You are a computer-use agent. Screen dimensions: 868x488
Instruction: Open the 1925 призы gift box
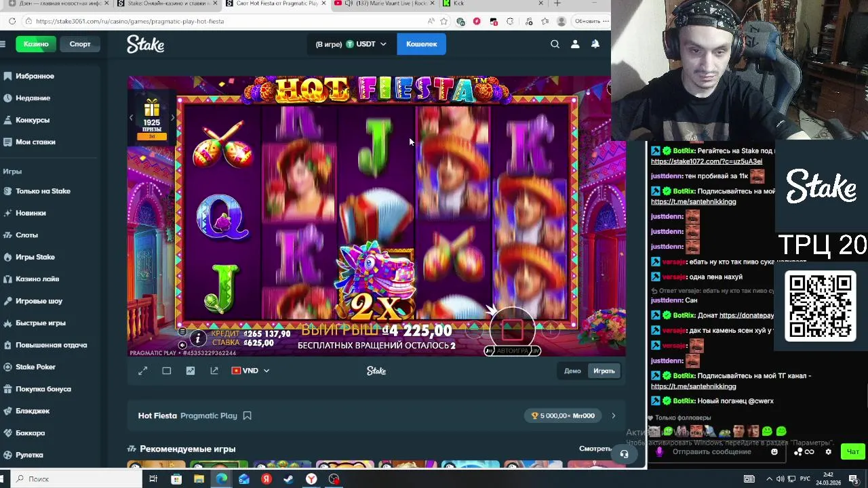[152, 119]
